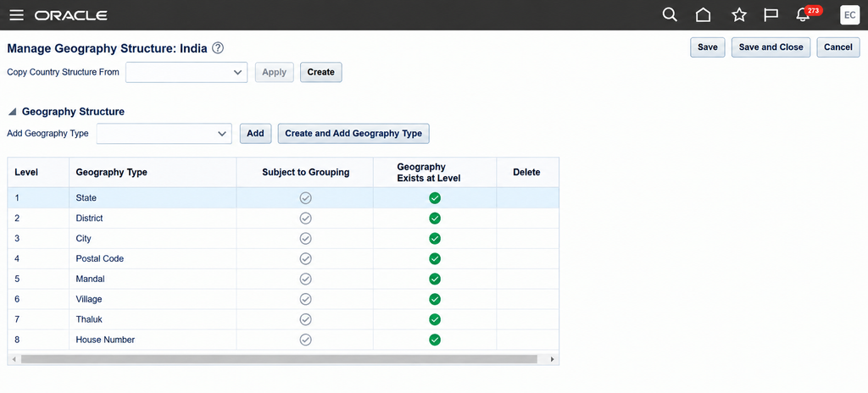Click the Cancel button
868x393 pixels.
[x=838, y=47]
